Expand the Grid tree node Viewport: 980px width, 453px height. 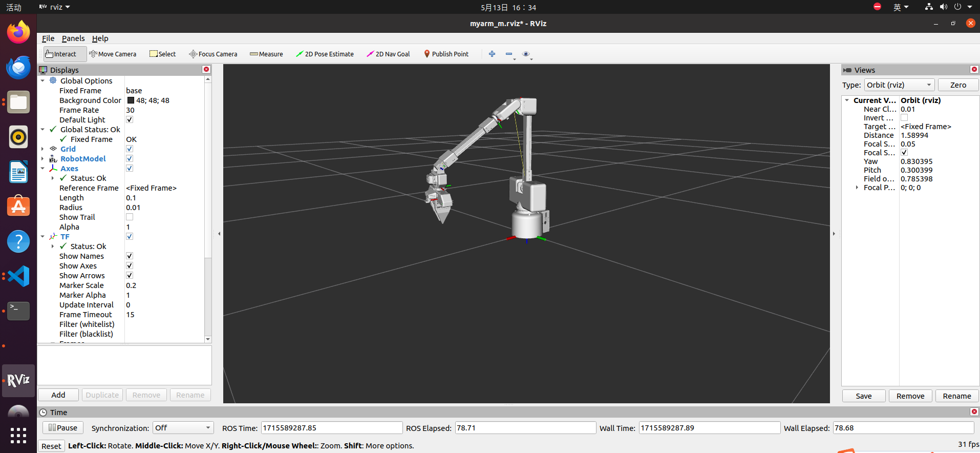[42, 149]
